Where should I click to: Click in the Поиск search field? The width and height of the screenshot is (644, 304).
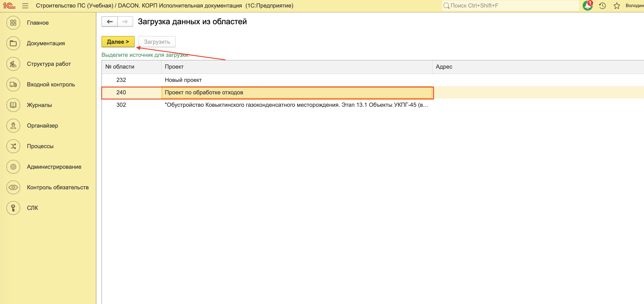pos(510,6)
